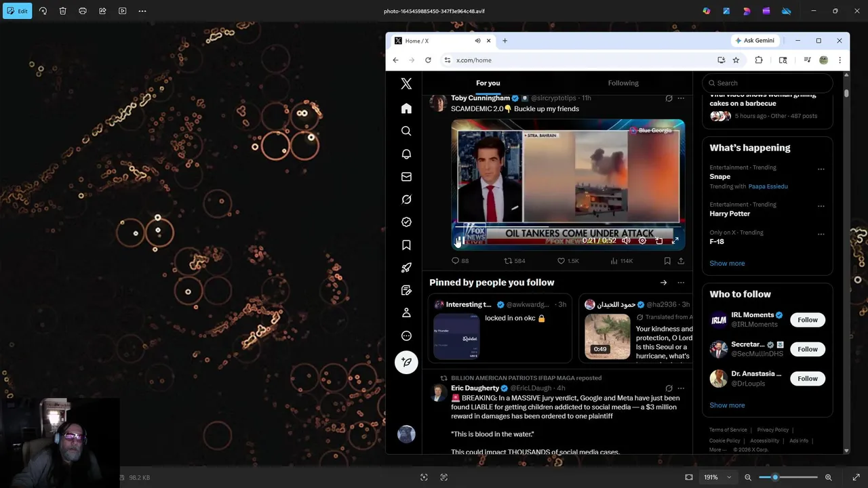The image size is (868, 488).
Task: Show more under Who to follow
Action: 727,405
